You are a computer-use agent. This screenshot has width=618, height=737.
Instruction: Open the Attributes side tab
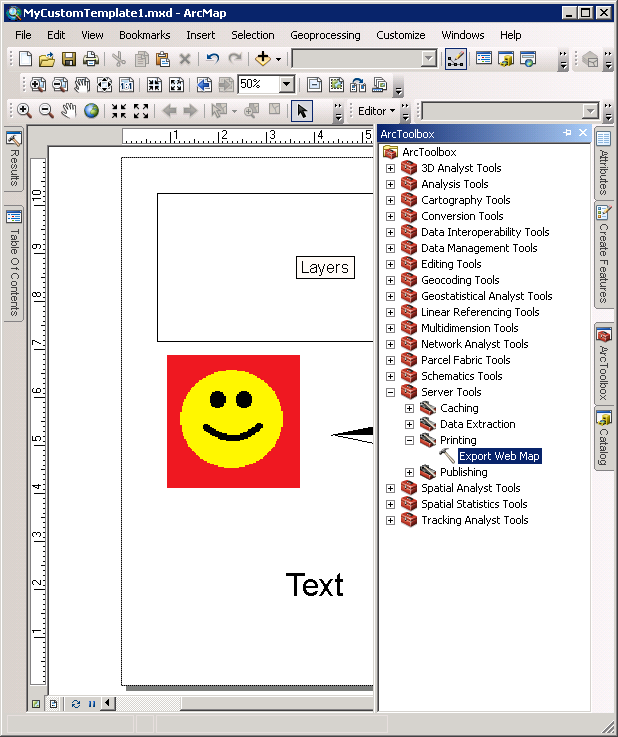pos(603,164)
